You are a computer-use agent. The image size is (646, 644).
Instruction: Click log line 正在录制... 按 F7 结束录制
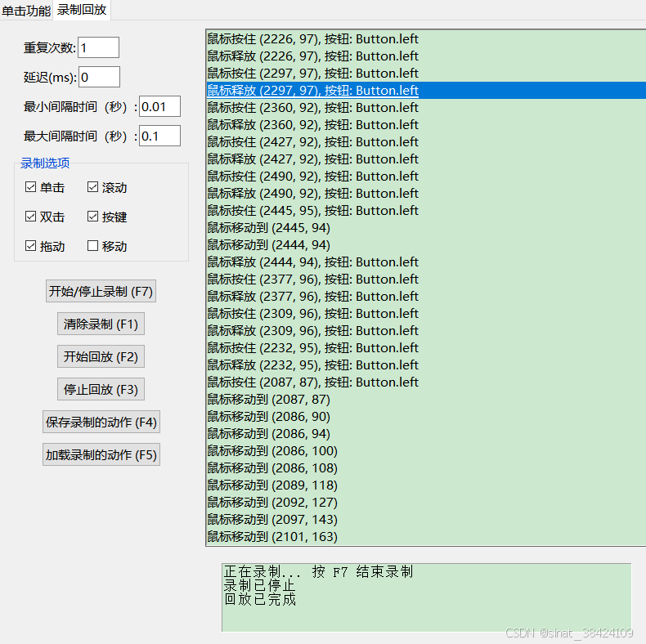point(318,571)
